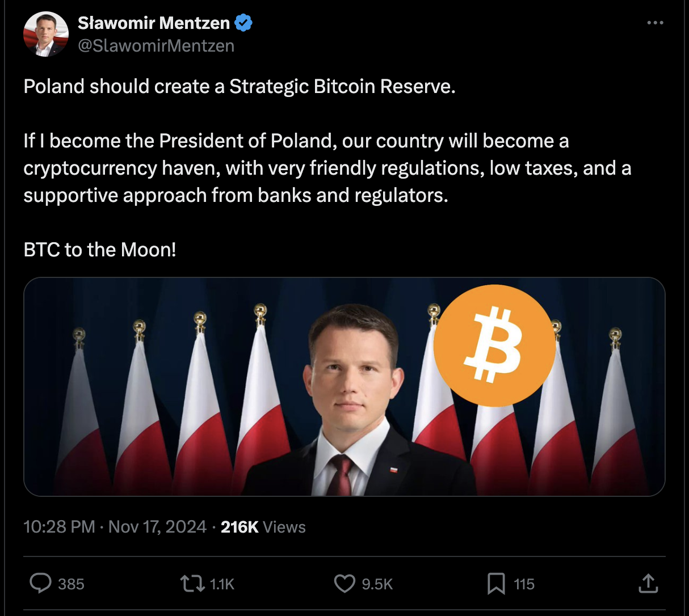This screenshot has height=616, width=689.
Task: Click the @SlawomirMentzen handle
Action: click(156, 45)
